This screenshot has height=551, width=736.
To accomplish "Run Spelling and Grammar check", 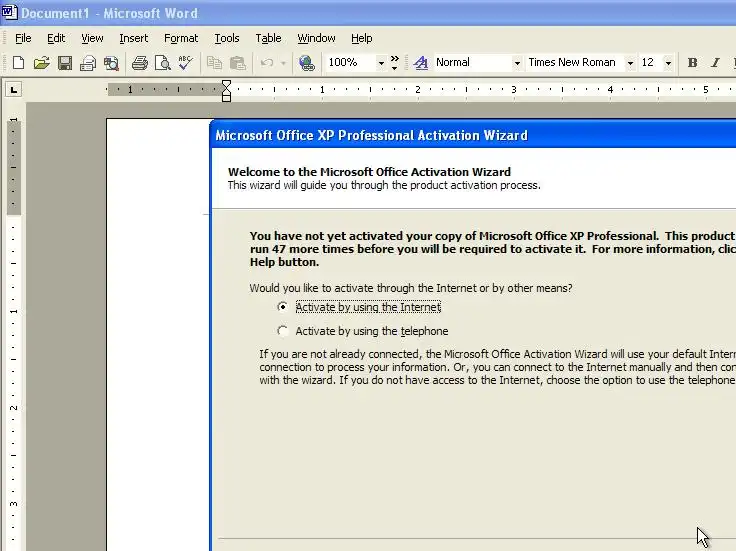I will pos(186,62).
